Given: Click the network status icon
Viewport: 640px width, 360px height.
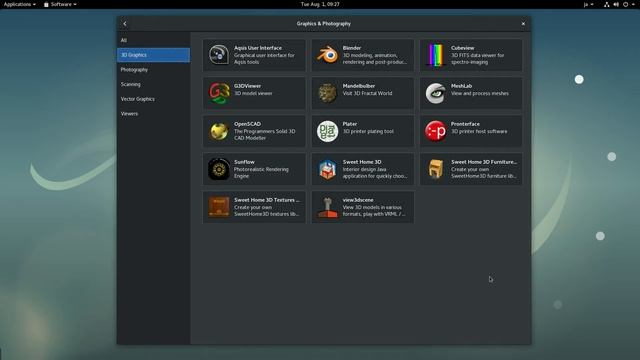Looking at the screenshot, I should pos(607,4).
